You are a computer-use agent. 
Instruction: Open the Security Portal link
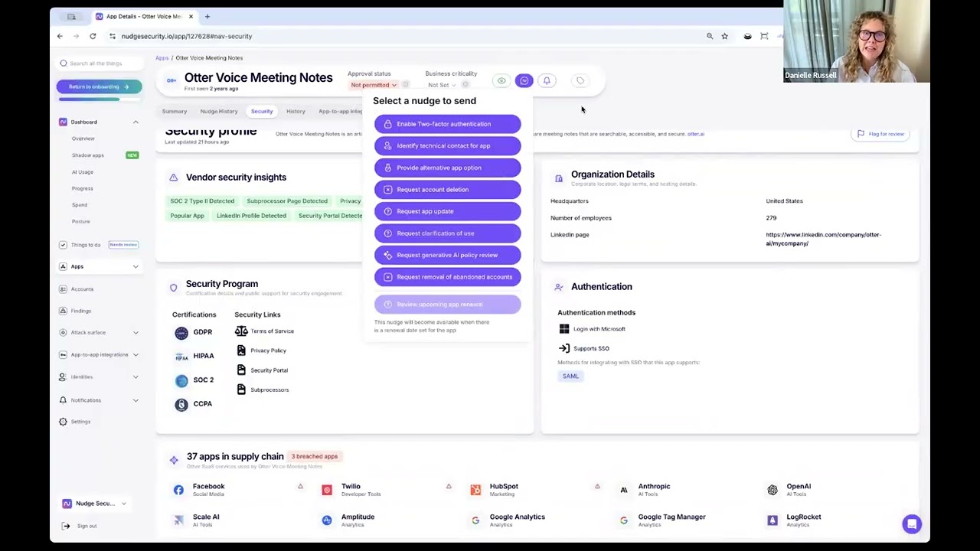[x=269, y=370]
